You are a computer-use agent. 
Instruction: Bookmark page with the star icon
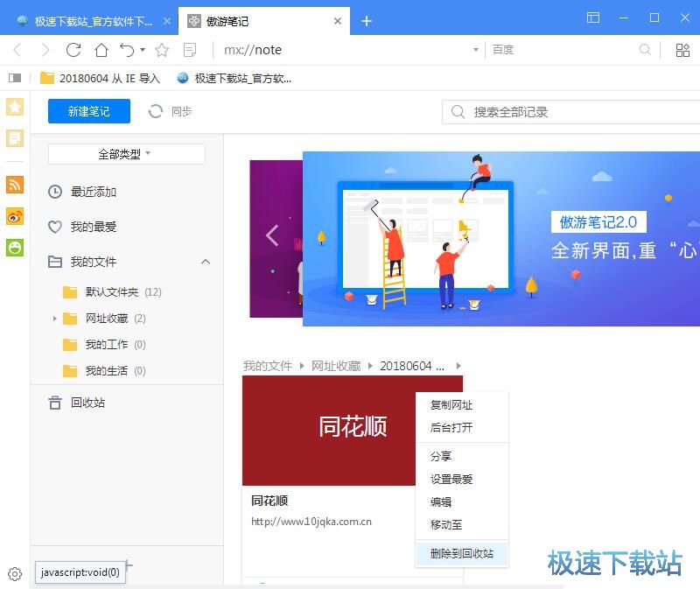click(x=162, y=50)
